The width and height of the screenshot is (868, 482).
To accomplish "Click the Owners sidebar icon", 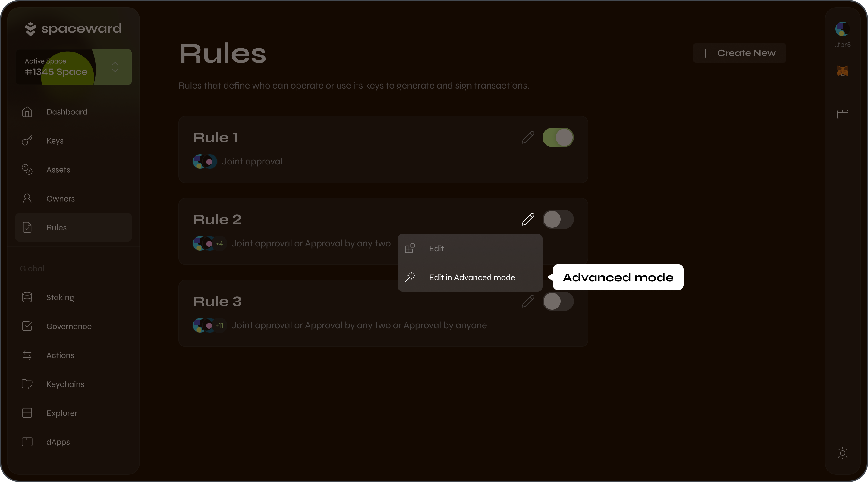I will click(x=27, y=198).
